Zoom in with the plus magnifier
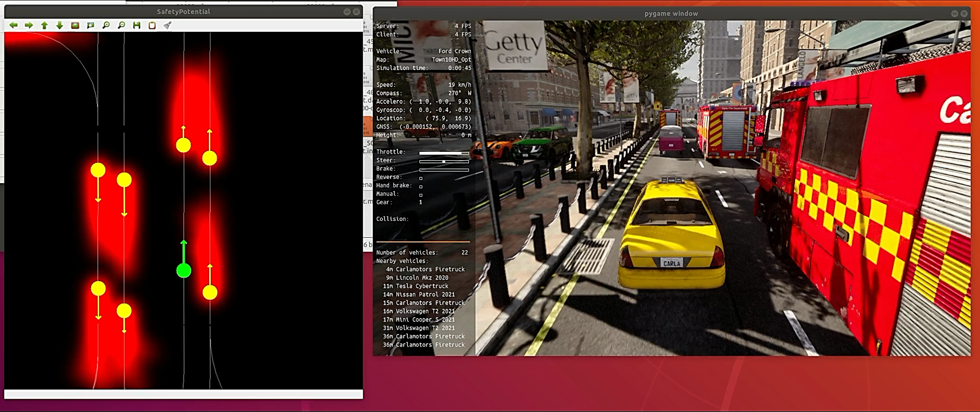The image size is (980, 412). click(x=106, y=25)
